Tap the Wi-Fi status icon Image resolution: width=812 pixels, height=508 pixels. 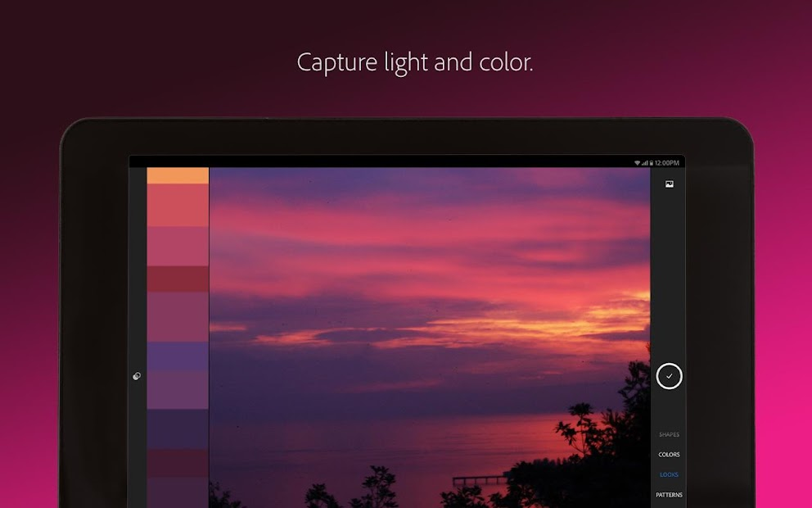(638, 163)
